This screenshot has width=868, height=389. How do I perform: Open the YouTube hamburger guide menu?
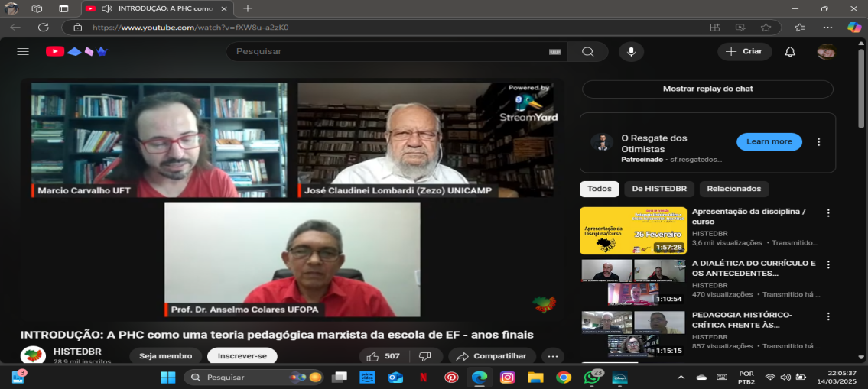(x=23, y=51)
